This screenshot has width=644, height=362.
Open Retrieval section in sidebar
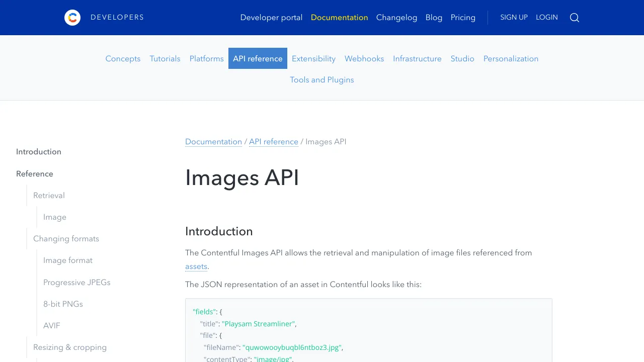coord(49,196)
